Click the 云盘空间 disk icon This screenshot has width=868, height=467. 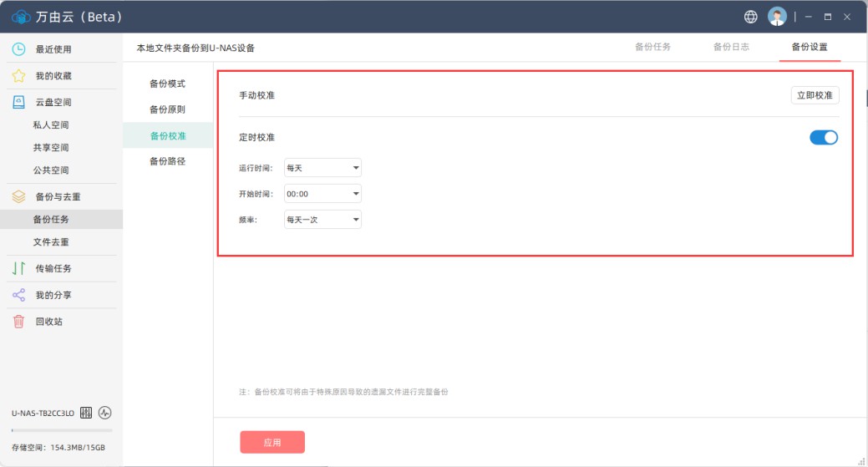[x=18, y=103]
